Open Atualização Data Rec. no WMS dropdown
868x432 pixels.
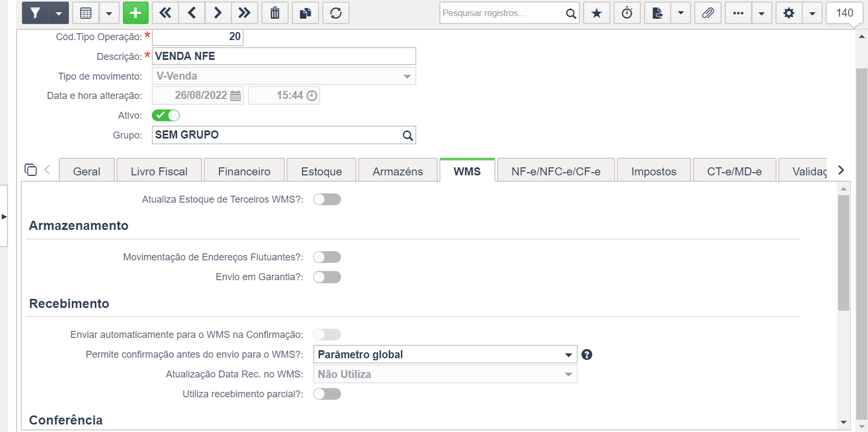(445, 374)
